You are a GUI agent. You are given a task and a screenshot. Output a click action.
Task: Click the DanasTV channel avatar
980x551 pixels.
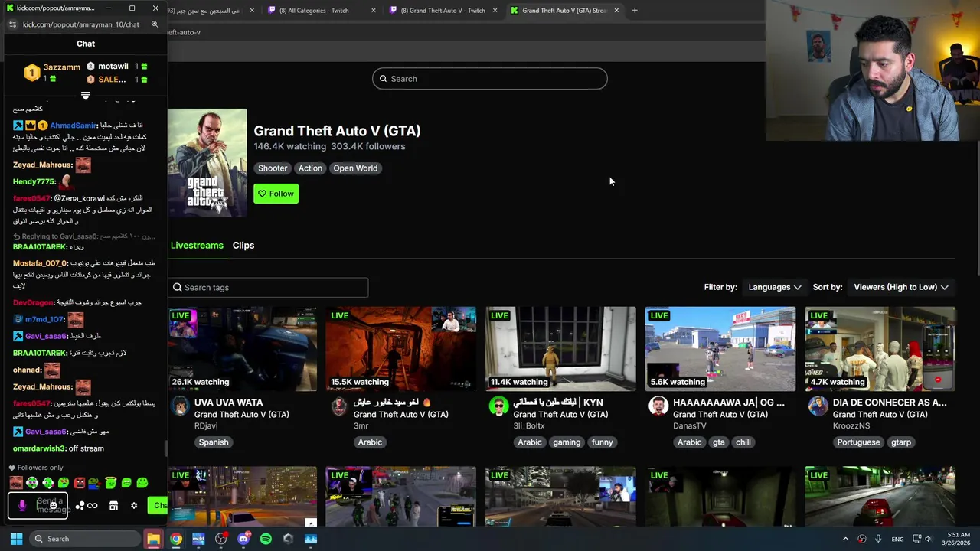(x=658, y=406)
